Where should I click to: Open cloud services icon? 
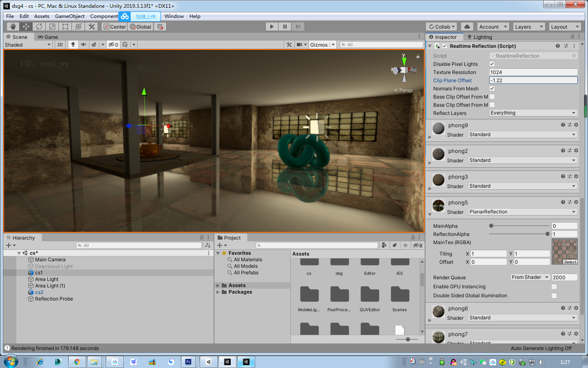coord(467,27)
